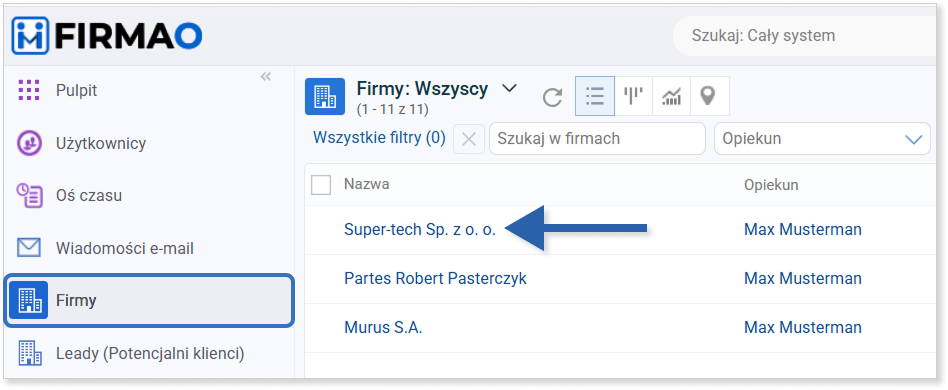Collapse sidebar with double chevron icon

click(x=265, y=76)
